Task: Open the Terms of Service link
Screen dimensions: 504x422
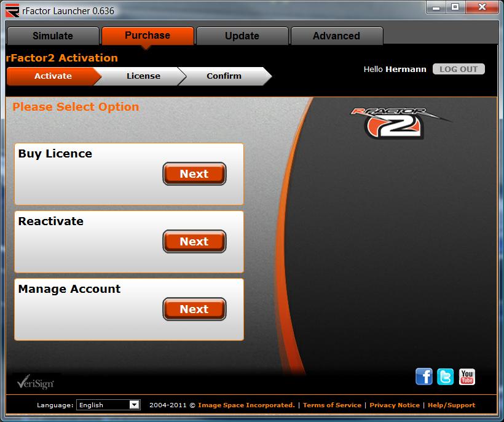Action: point(332,405)
